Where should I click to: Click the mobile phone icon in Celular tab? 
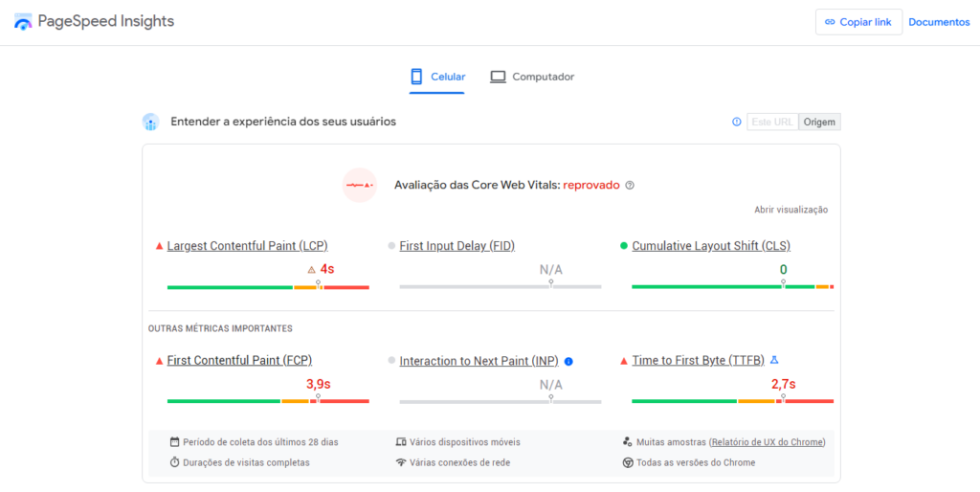416,77
